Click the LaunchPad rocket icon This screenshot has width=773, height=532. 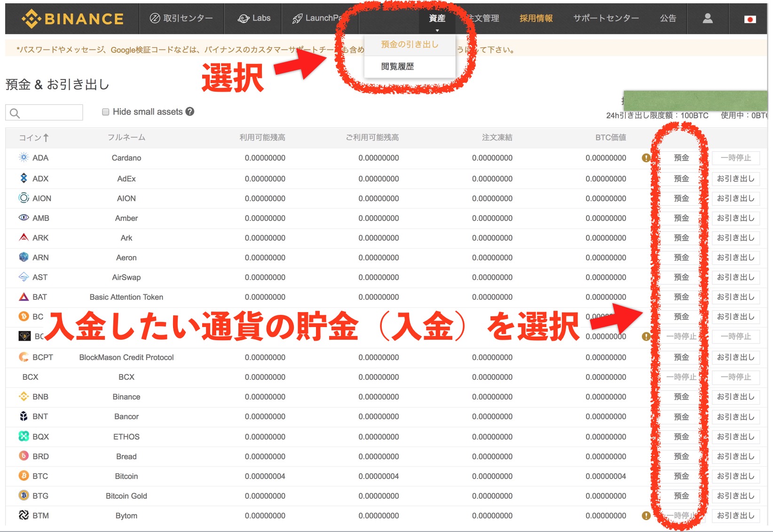pos(298,18)
